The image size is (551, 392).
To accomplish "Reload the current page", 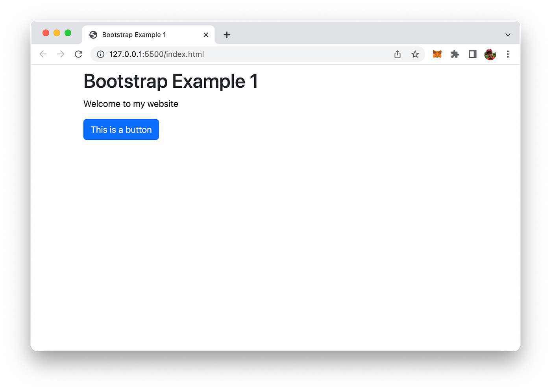I will click(78, 54).
